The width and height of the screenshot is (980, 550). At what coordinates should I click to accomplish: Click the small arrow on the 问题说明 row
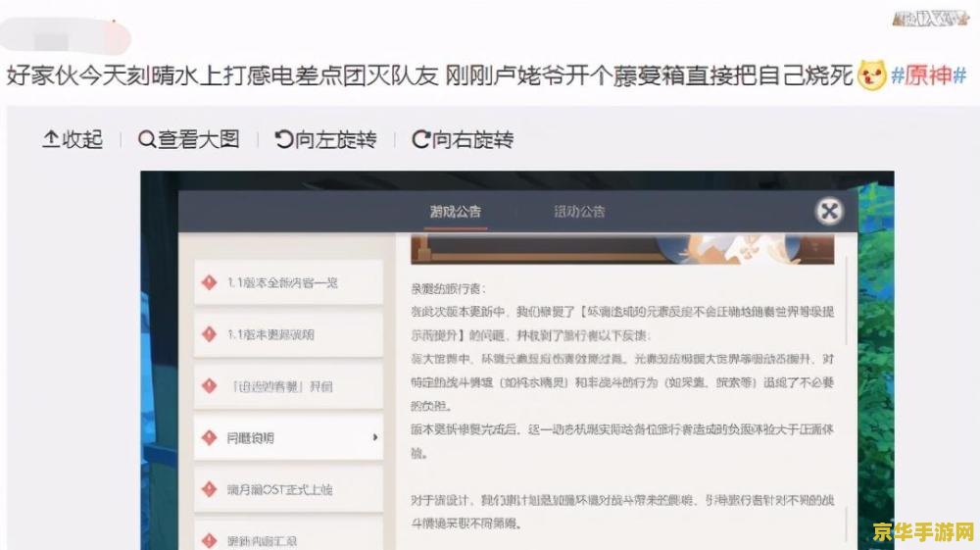point(375,437)
